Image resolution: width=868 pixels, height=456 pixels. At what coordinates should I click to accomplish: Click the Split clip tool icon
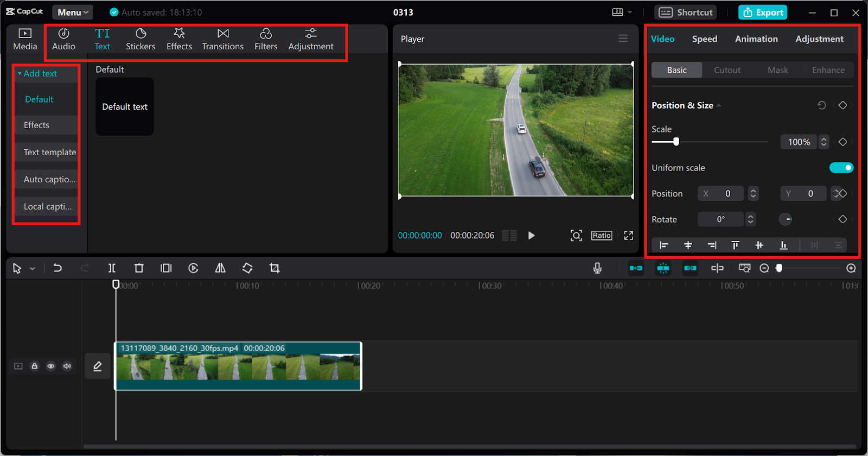coord(112,268)
